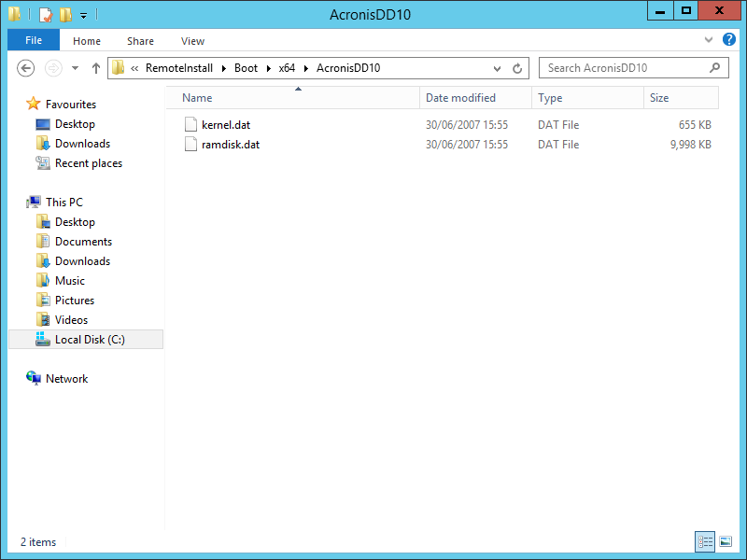Switch to the Share ribbon tab
Viewport: 747px width, 560px height.
coord(141,41)
